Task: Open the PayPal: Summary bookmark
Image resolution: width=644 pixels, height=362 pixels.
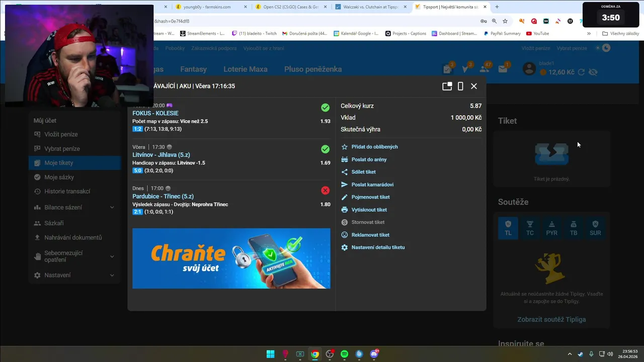Action: 502,34
